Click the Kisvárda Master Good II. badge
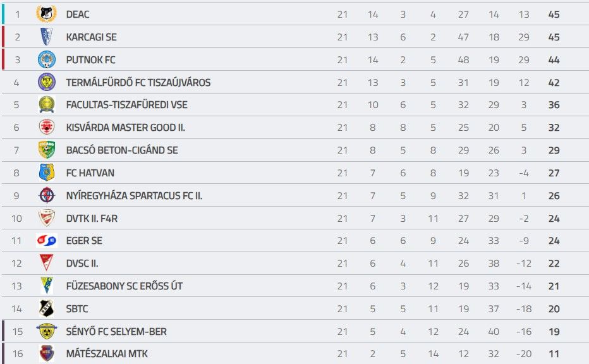Screen dimensions: 589x364 click(46, 127)
